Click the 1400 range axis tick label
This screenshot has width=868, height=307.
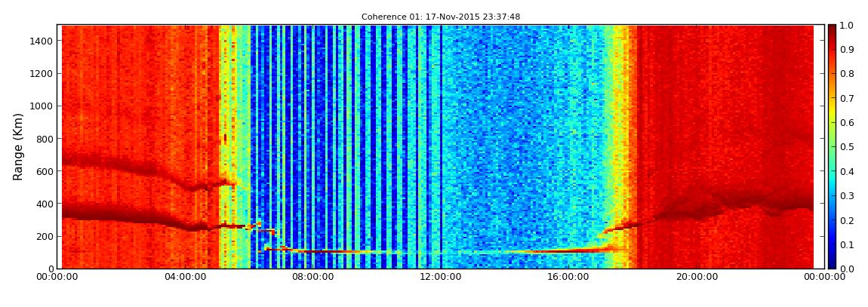42,41
